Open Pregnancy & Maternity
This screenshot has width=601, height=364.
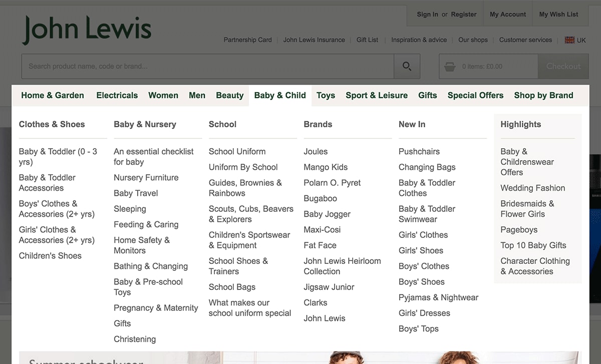click(x=156, y=308)
